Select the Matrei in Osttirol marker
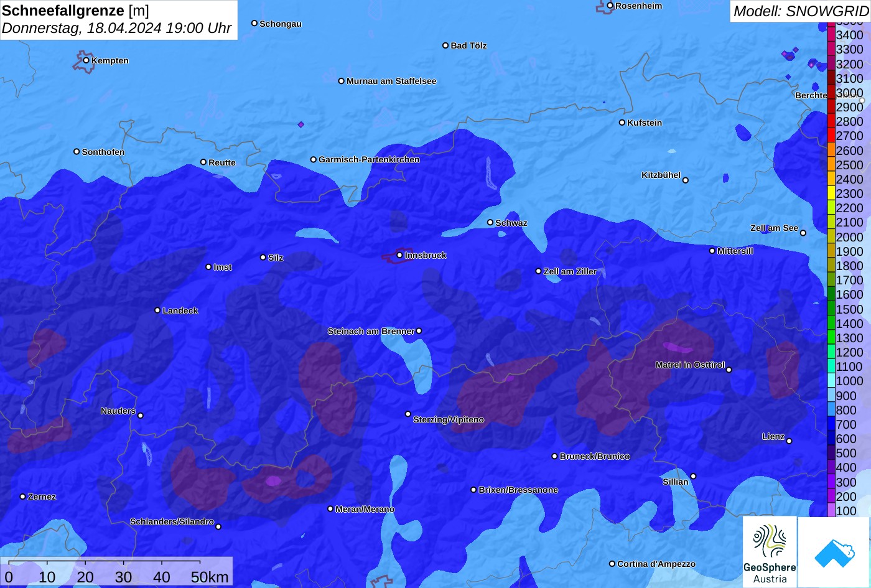This screenshot has height=588, width=871. coord(729,370)
